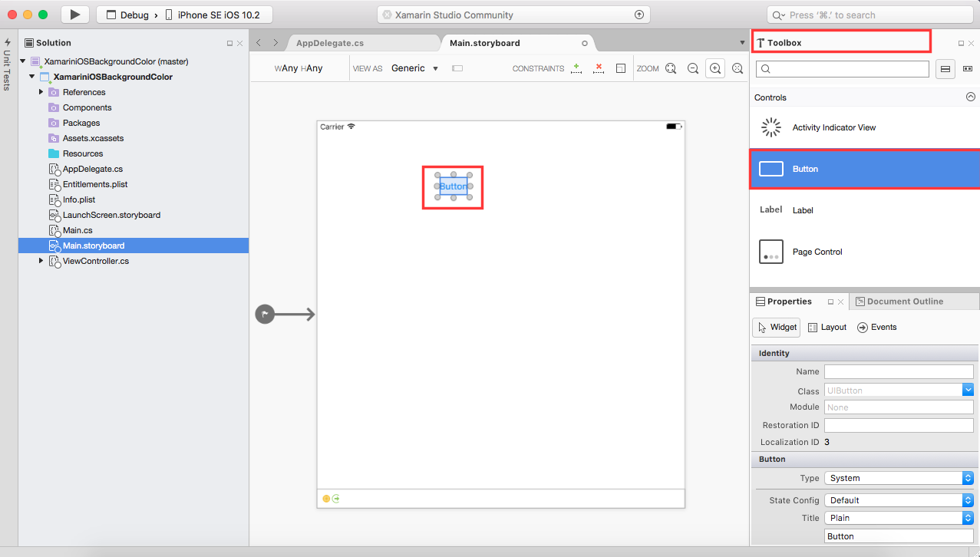Select Info.plist in the Solution tree
Image resolution: width=980 pixels, height=557 pixels.
pos(79,199)
